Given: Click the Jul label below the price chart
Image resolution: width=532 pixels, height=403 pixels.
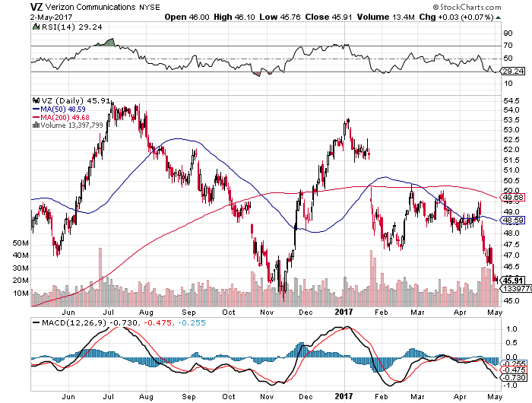Looking at the screenshot, I should (x=109, y=312).
